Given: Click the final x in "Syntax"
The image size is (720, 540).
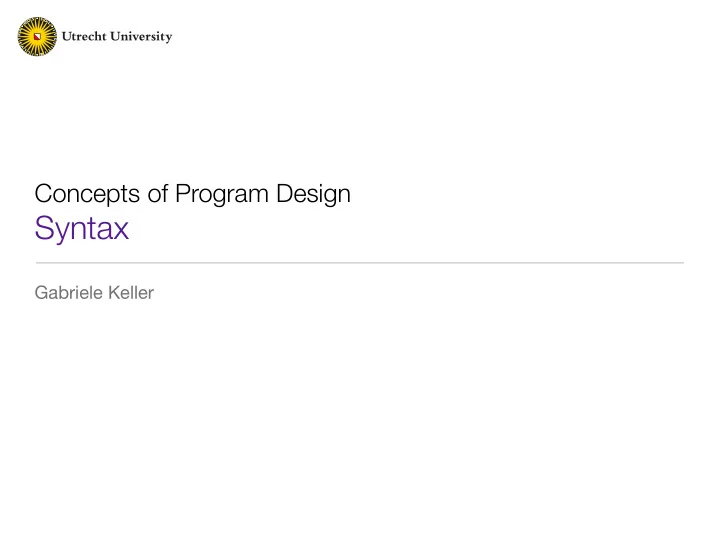Looking at the screenshot, I should point(120,231).
